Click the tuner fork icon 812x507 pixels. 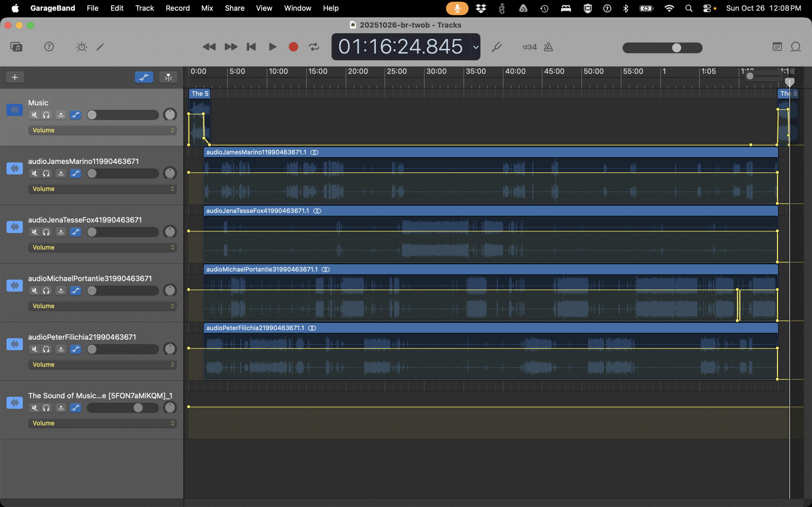[497, 47]
